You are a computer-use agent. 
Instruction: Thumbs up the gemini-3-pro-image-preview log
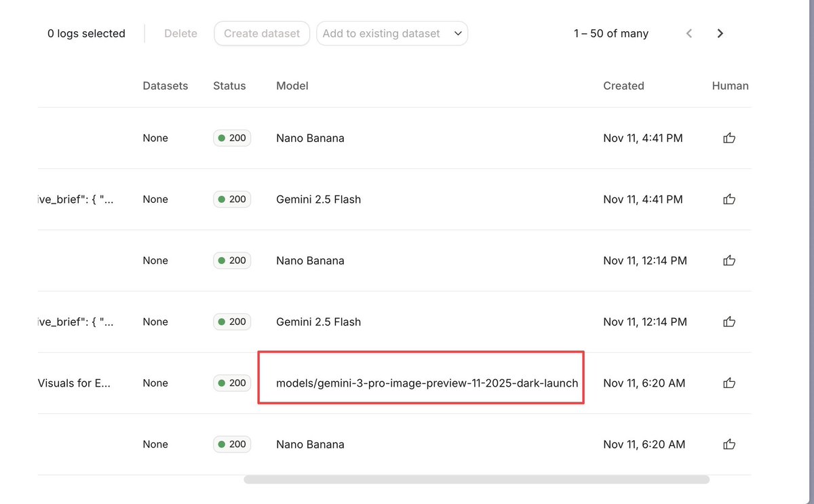click(729, 383)
